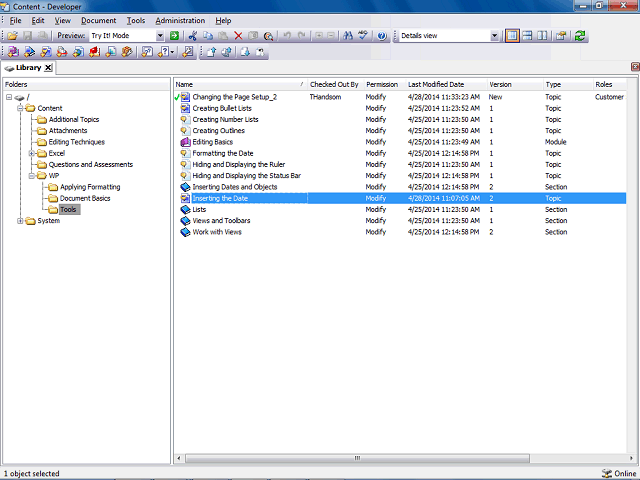Viewport: 640px width, 480px height.
Task: Collapse the WP folder node
Action: (x=31, y=176)
